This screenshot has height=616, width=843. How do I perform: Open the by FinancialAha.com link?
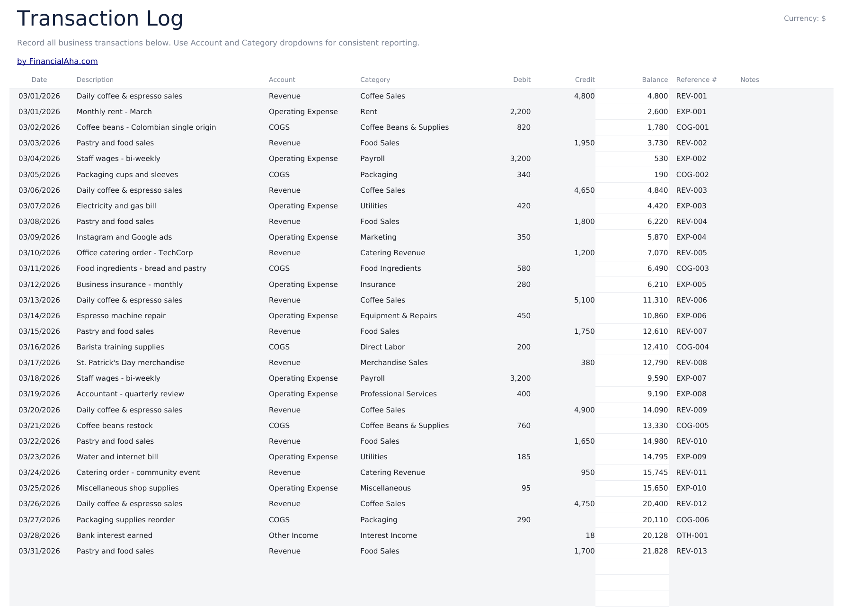[x=57, y=61]
